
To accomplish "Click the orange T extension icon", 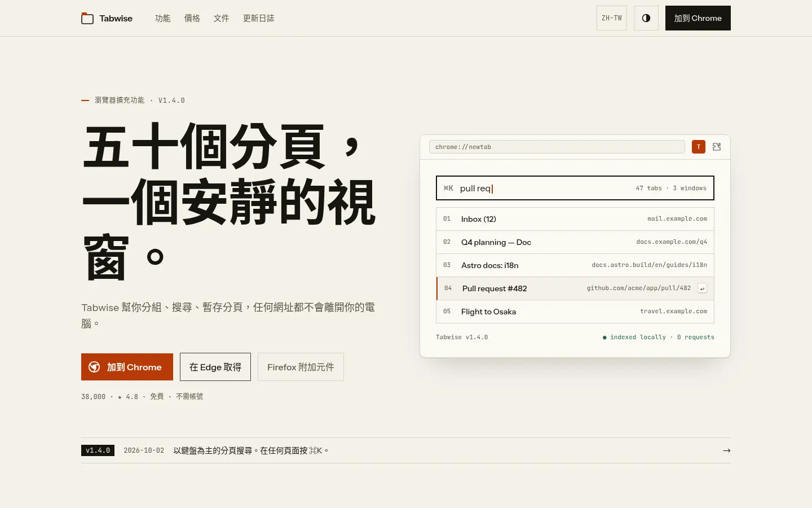I will (699, 147).
